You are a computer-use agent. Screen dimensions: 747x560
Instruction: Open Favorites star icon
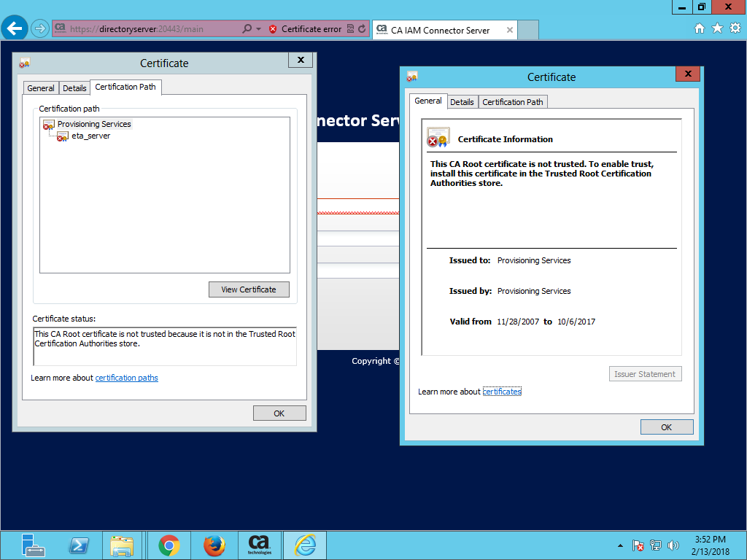click(717, 28)
